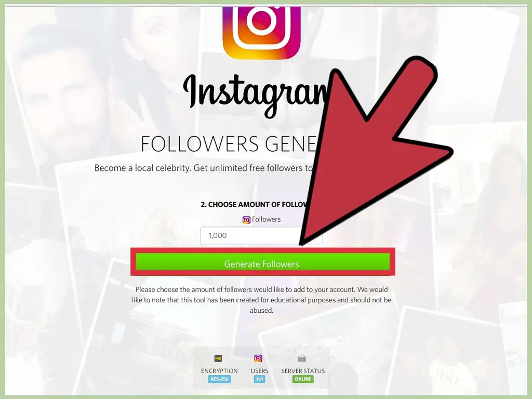532x399 pixels.
Task: Click the FOLLOWERS GENERATOR heading
Action: (229, 144)
